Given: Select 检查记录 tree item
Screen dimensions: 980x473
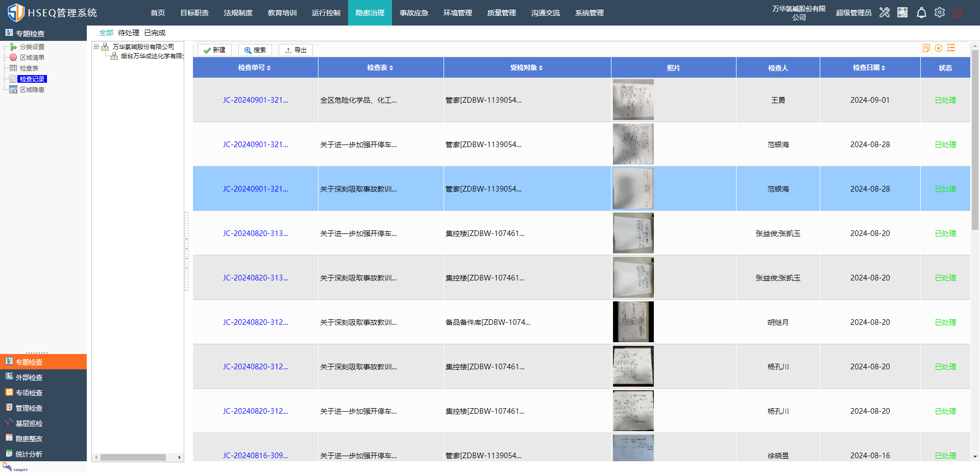Looking at the screenshot, I should tap(32, 79).
